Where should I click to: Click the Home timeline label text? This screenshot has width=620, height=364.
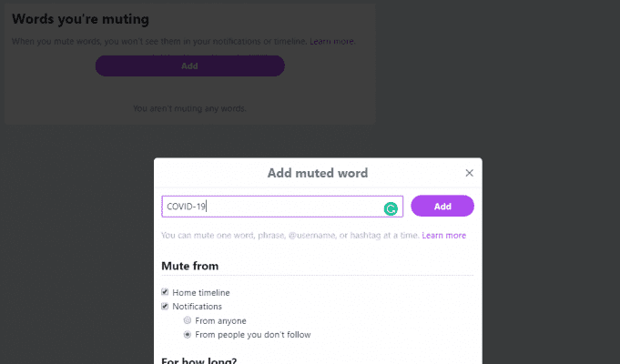201,292
